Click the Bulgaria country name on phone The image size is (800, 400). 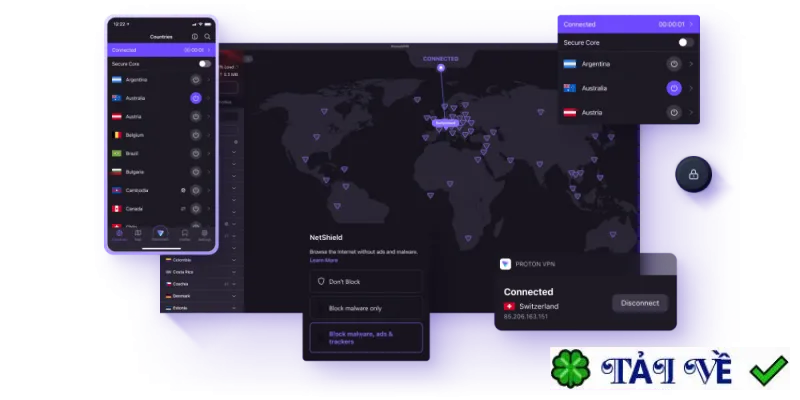point(135,172)
